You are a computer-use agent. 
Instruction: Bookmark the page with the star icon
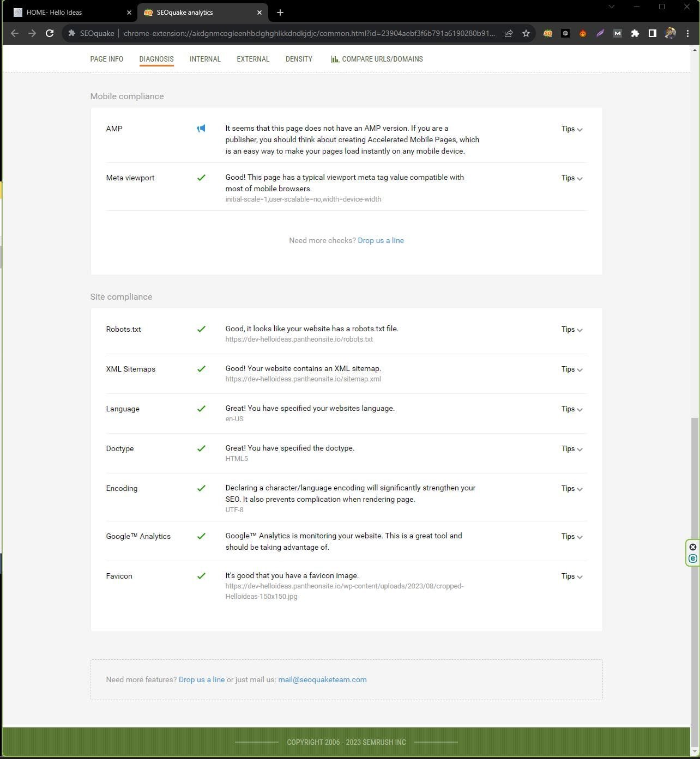(x=526, y=33)
